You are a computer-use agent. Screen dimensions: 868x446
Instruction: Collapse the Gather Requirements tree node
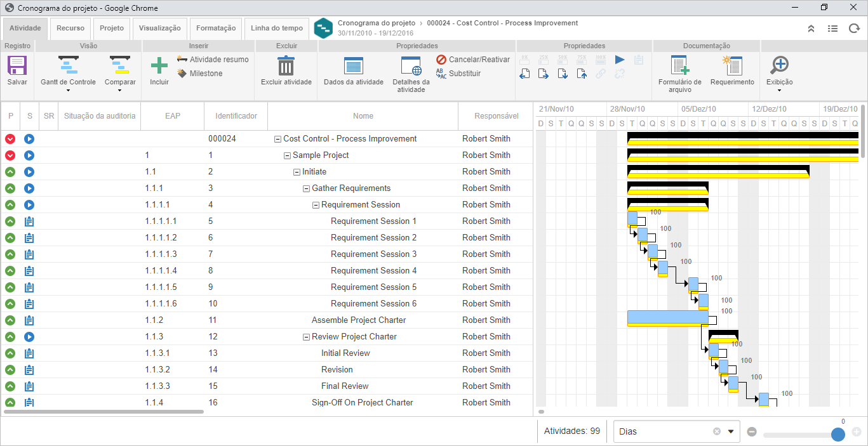point(306,188)
